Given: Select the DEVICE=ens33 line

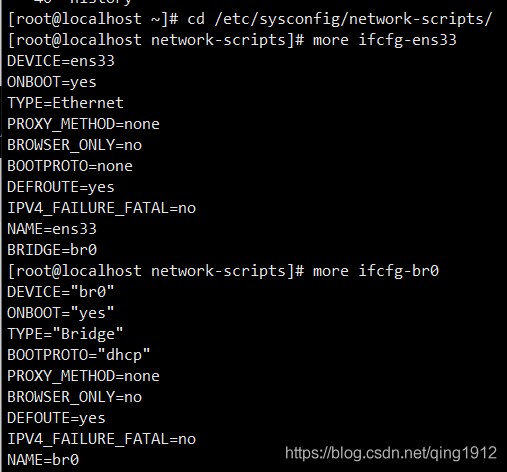Looking at the screenshot, I should click(x=61, y=61).
